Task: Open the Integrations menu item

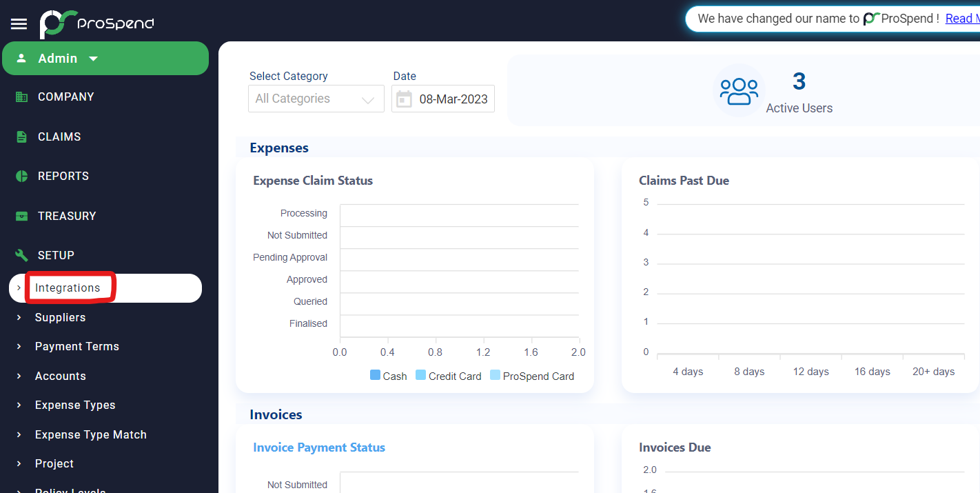Action: point(68,288)
